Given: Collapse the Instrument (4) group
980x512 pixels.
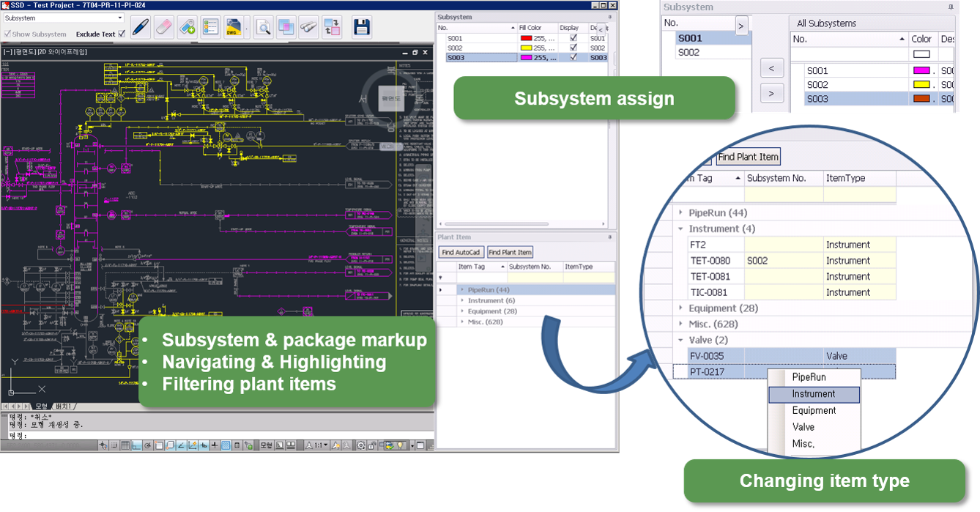Looking at the screenshot, I should pyautogui.click(x=680, y=228).
